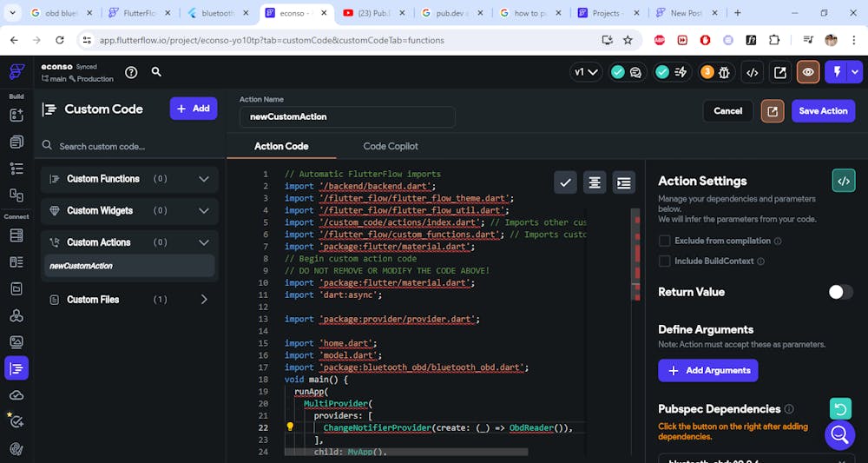The width and height of the screenshot is (868, 463).
Task: Select the Custom Code sidebar icon
Action: (16, 368)
